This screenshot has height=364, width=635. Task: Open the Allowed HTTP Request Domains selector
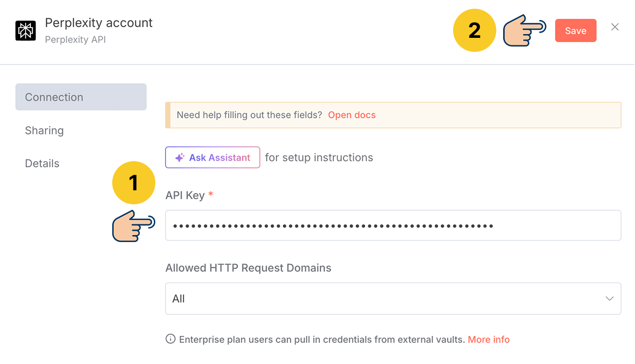[x=393, y=298]
